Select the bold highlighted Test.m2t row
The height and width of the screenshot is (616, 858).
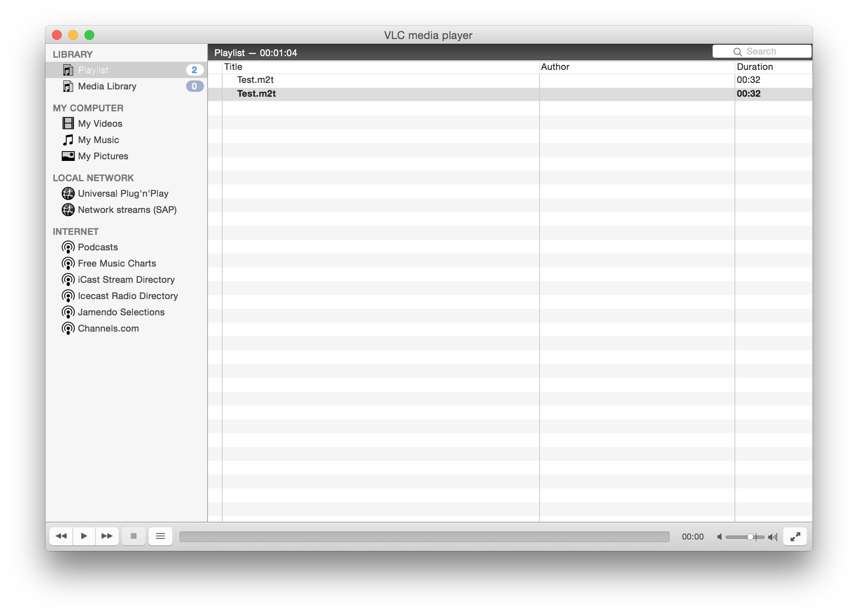[x=510, y=94]
